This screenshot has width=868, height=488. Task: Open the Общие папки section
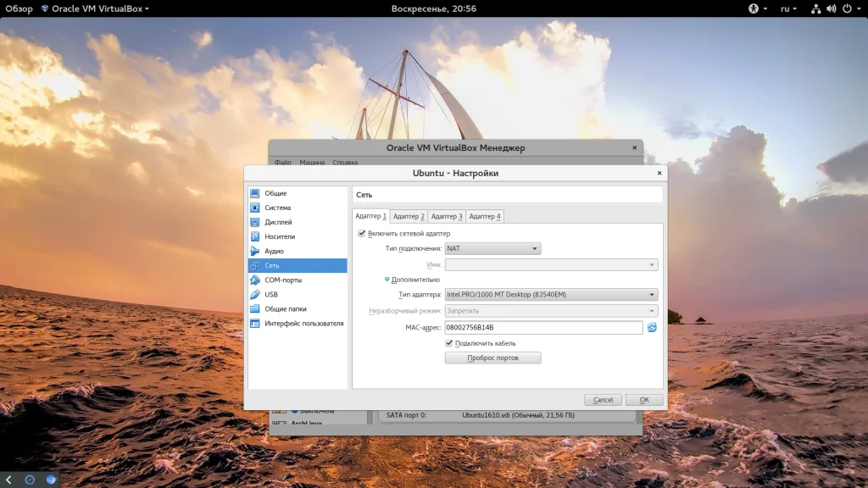click(285, 308)
